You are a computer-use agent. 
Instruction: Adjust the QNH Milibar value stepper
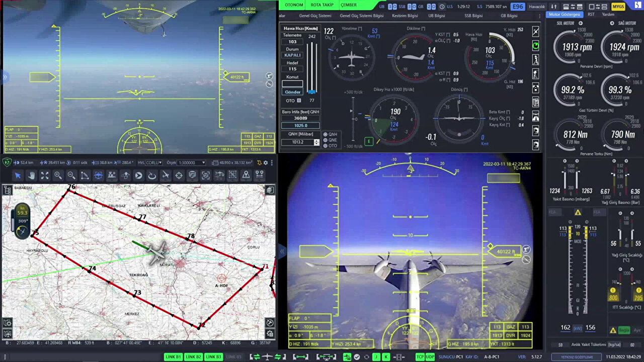(x=316, y=142)
